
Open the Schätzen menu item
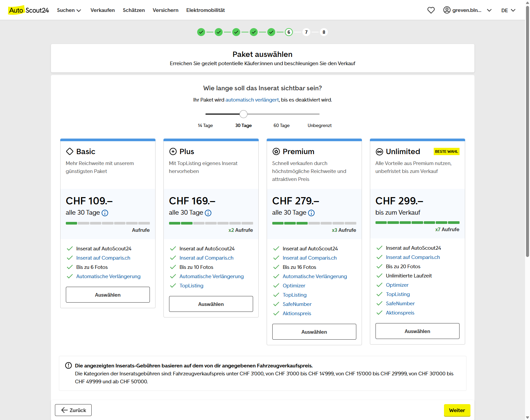[x=134, y=10]
